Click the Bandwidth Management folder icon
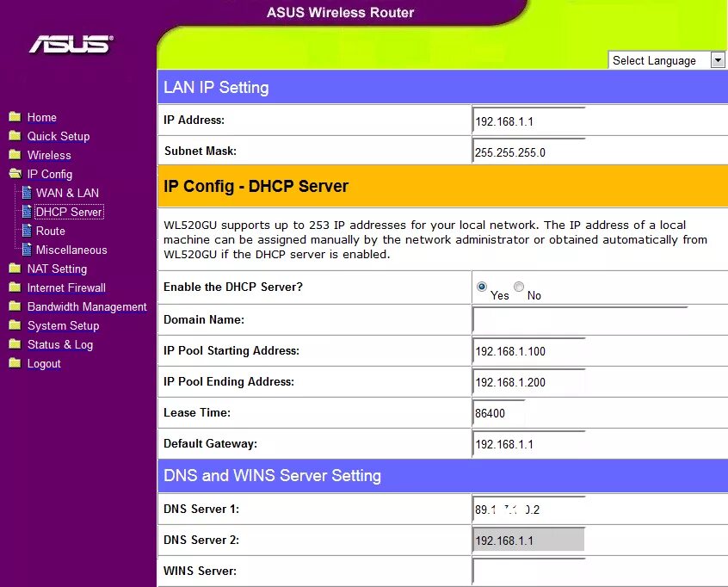The width and height of the screenshot is (728, 587). point(15,306)
